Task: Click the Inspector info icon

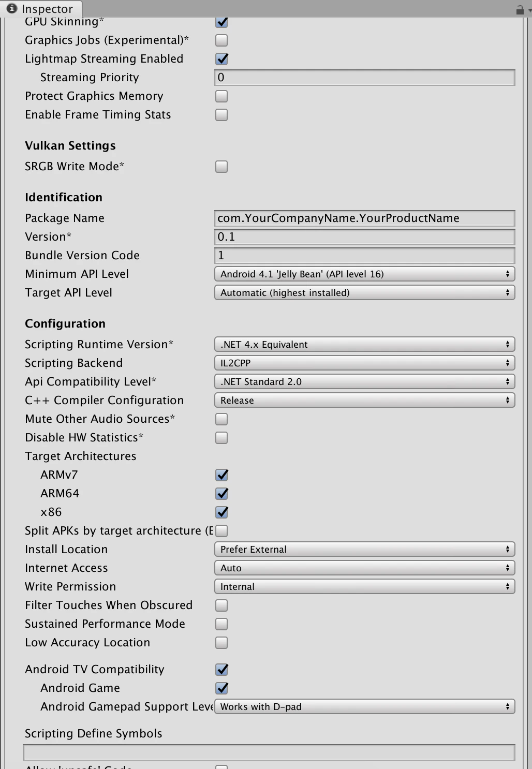Action: [x=12, y=9]
